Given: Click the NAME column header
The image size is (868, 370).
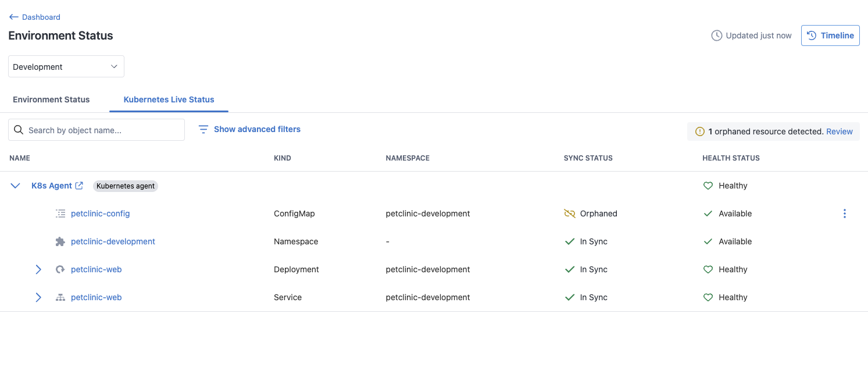Looking at the screenshot, I should click(x=20, y=158).
